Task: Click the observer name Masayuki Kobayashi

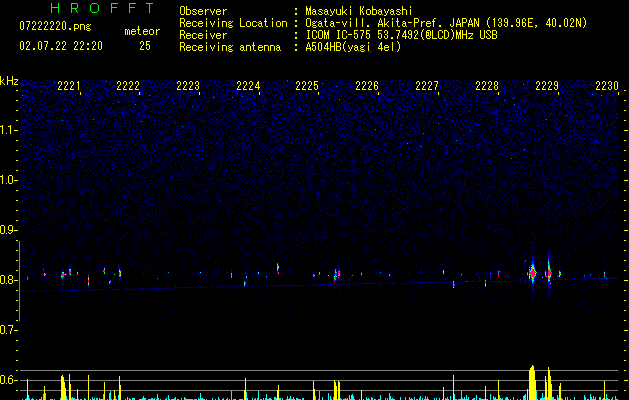Action: coord(359,11)
